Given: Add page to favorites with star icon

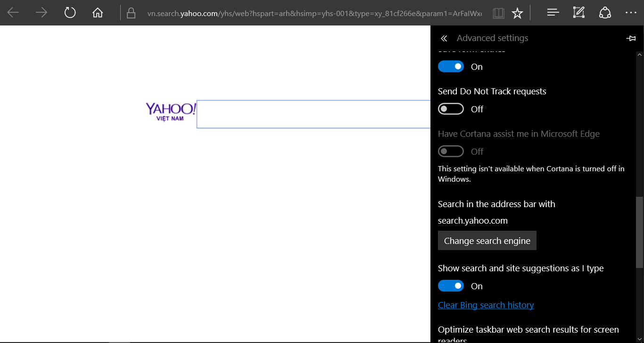Looking at the screenshot, I should (x=517, y=13).
